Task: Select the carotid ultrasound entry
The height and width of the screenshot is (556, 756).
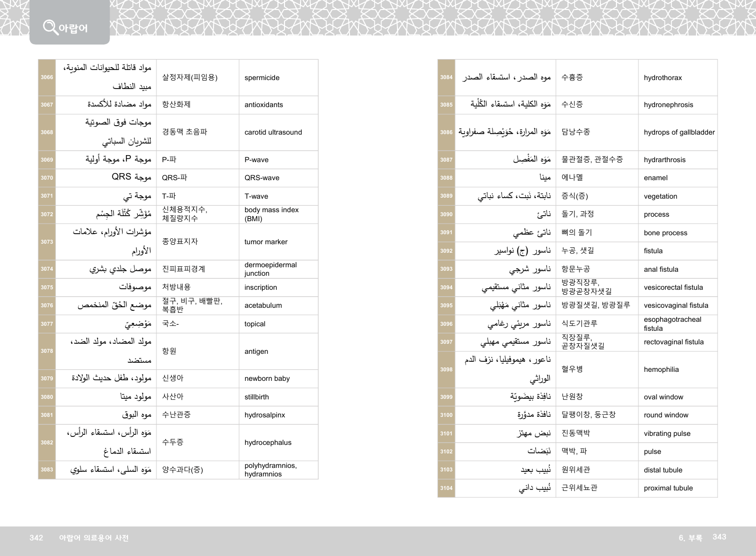Action: click(x=273, y=133)
